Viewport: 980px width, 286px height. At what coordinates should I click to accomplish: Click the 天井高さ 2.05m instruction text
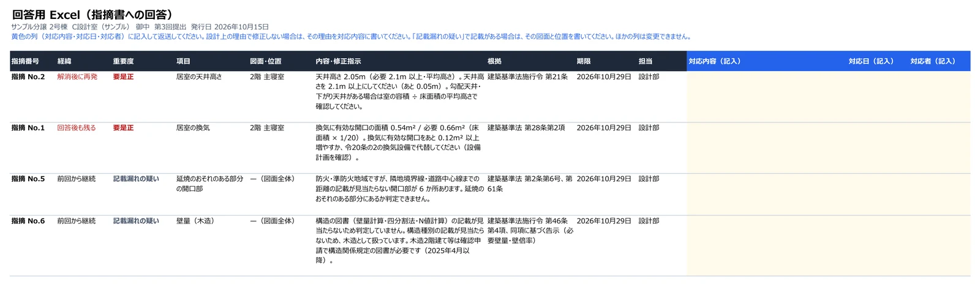[399, 92]
